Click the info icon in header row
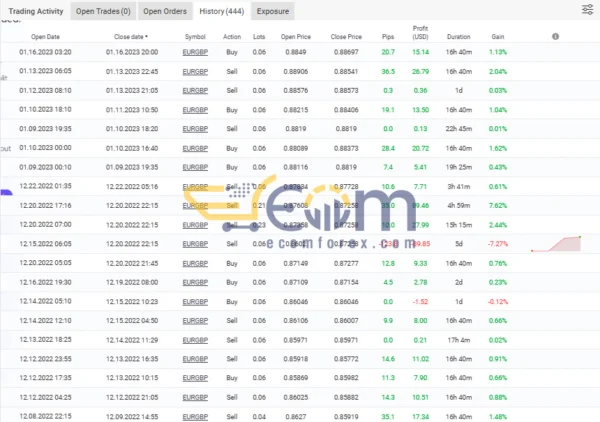The height and width of the screenshot is (422, 600). click(555, 36)
